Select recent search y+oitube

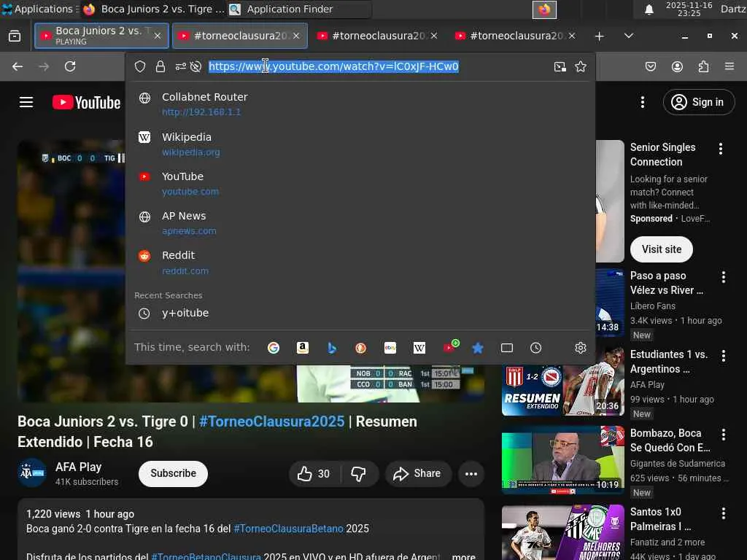[360, 314]
